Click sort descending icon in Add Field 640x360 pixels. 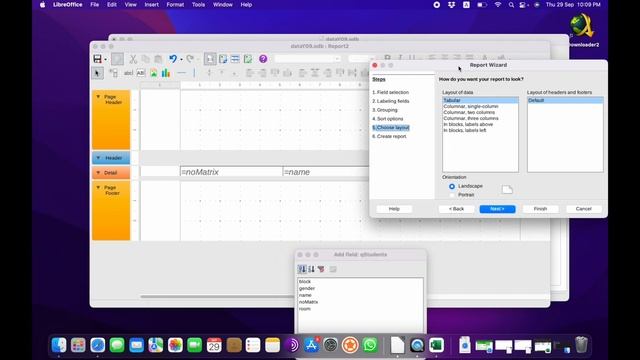(311, 269)
